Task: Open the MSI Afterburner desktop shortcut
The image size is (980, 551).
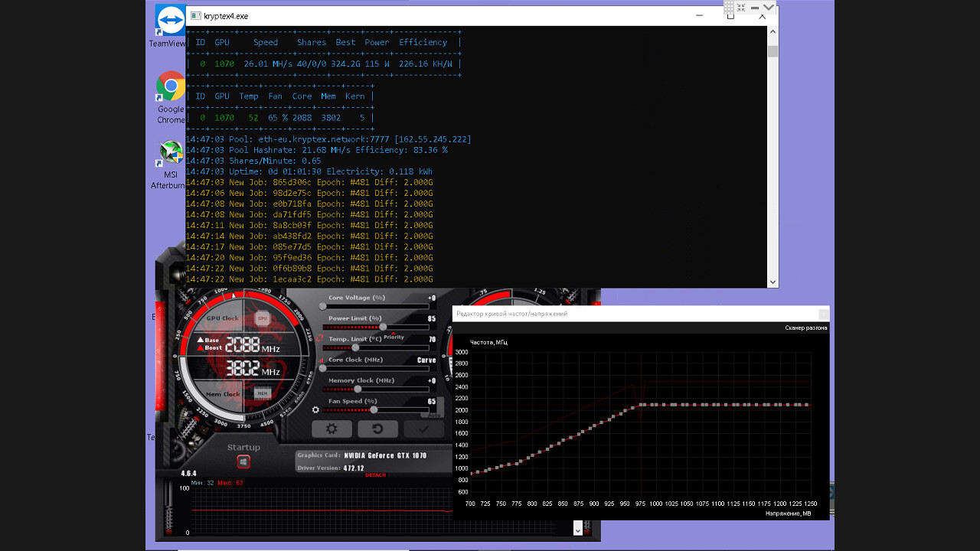Action: pyautogui.click(x=170, y=164)
